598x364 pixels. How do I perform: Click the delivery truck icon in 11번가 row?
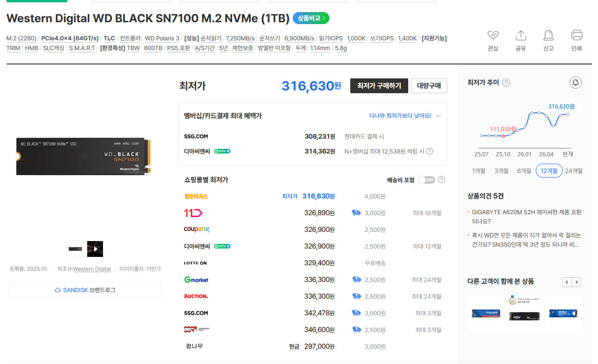pyautogui.click(x=356, y=213)
